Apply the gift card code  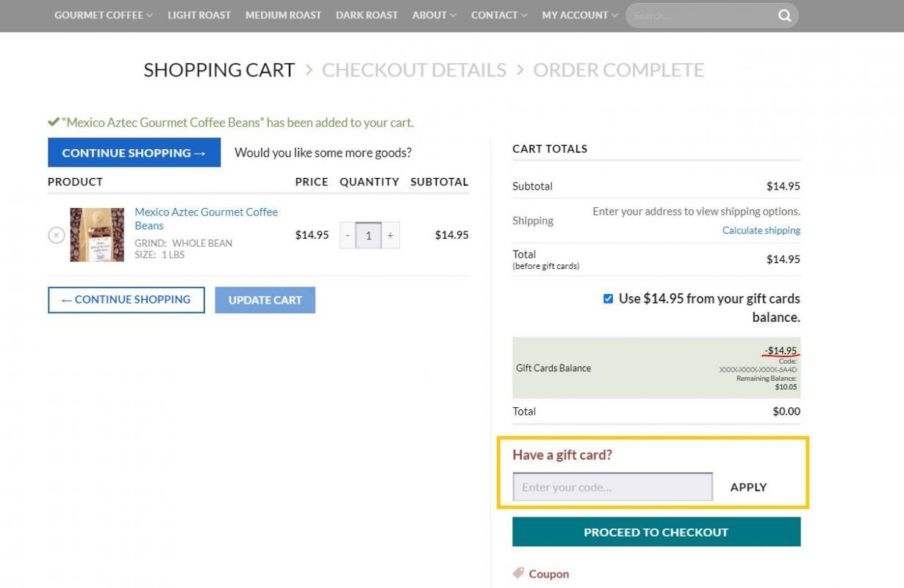tap(748, 487)
